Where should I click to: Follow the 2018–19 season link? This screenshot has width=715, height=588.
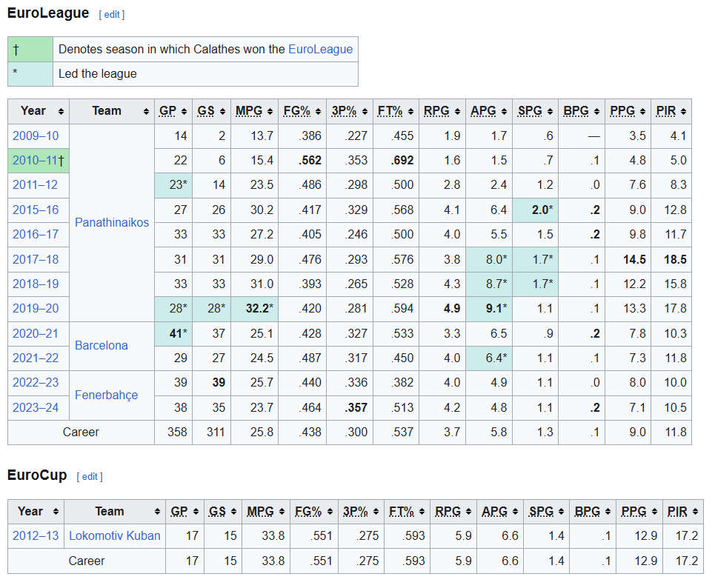36,284
